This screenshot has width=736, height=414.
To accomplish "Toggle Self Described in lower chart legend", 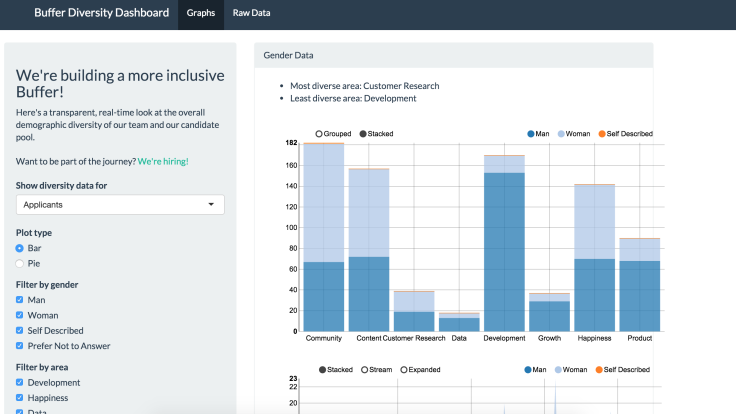I will [x=622, y=370].
